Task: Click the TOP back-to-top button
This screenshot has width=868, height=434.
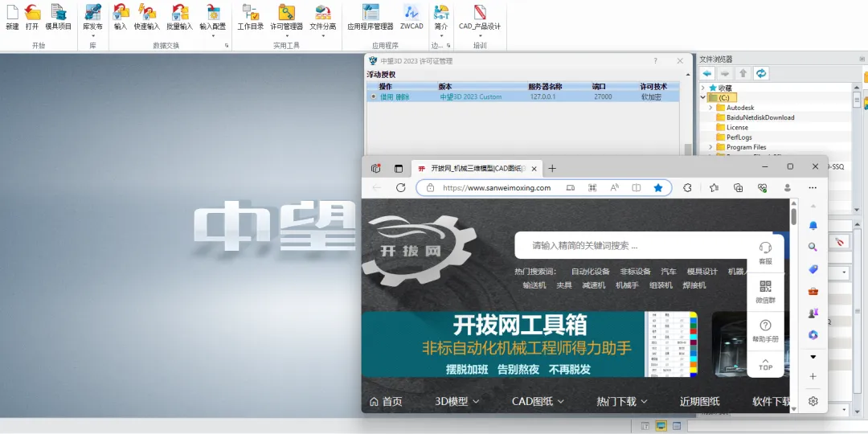Action: coord(766,364)
